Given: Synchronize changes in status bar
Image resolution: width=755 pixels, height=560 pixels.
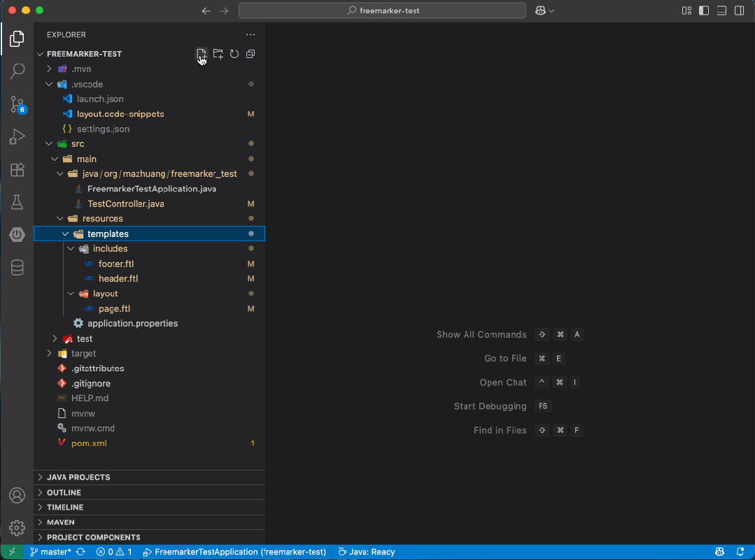Looking at the screenshot, I should pos(80,552).
